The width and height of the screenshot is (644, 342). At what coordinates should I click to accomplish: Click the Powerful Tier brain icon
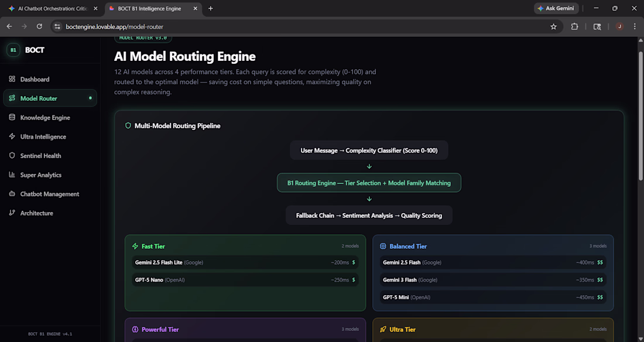(x=135, y=329)
